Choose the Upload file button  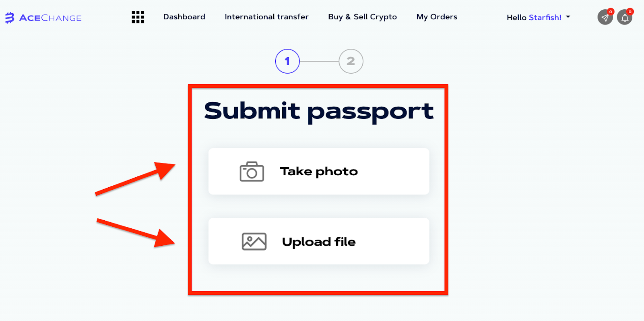tap(319, 241)
